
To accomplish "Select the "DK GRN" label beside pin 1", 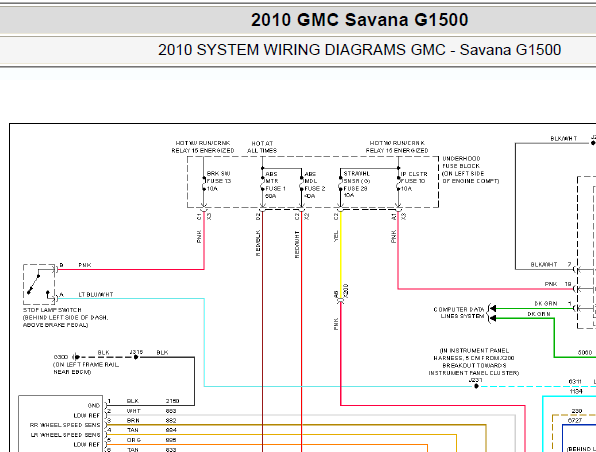I will point(546,304).
